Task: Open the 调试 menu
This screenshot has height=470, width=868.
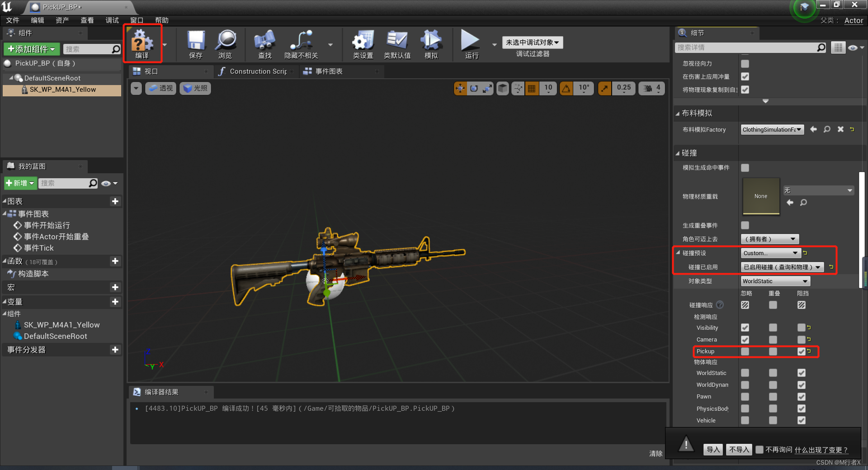Action: [112, 20]
